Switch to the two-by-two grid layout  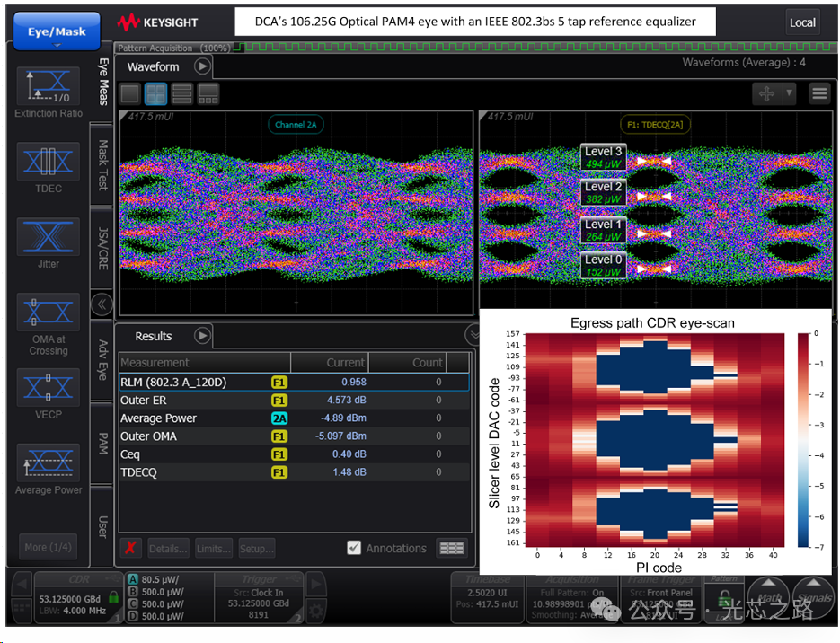click(x=156, y=93)
